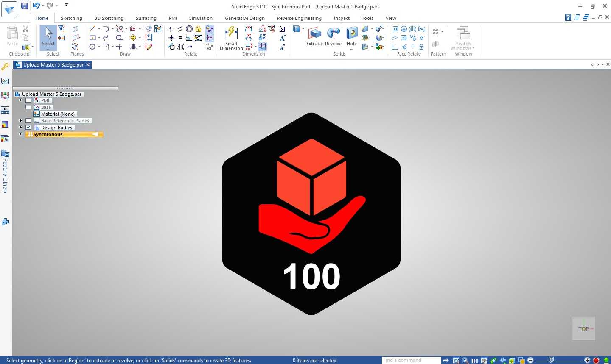
Task: Open the Simulation ribbon tab
Action: pos(201,18)
